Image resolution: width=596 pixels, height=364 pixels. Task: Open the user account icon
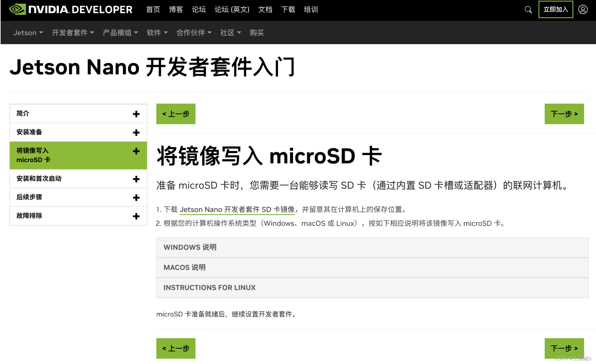583,10
